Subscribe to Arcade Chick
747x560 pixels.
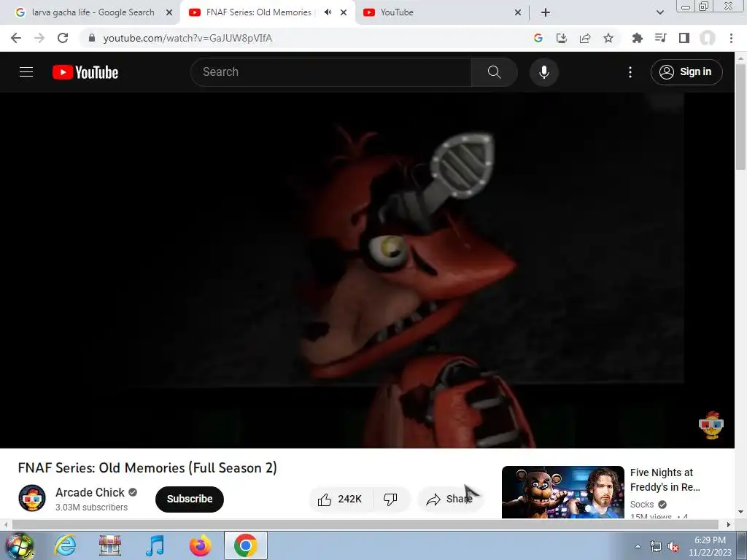point(190,499)
